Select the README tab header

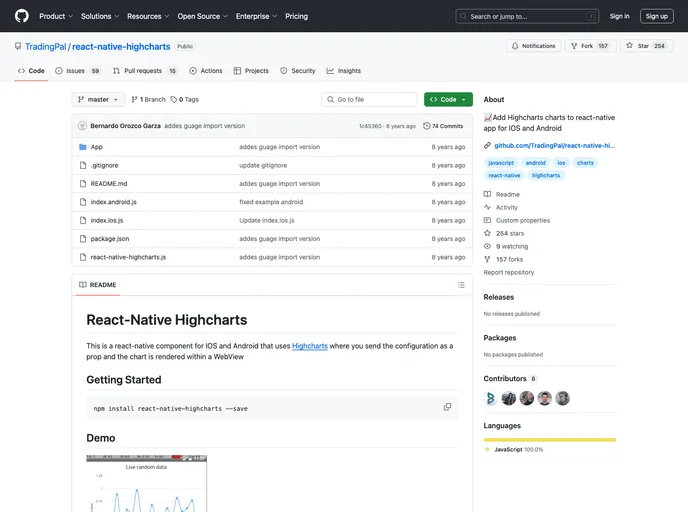point(97,285)
